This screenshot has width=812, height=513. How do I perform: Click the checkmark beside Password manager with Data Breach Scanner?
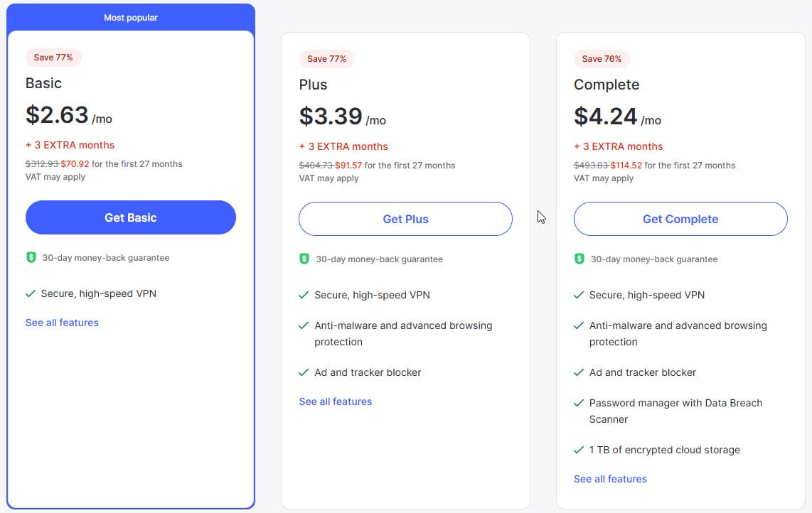(578, 403)
